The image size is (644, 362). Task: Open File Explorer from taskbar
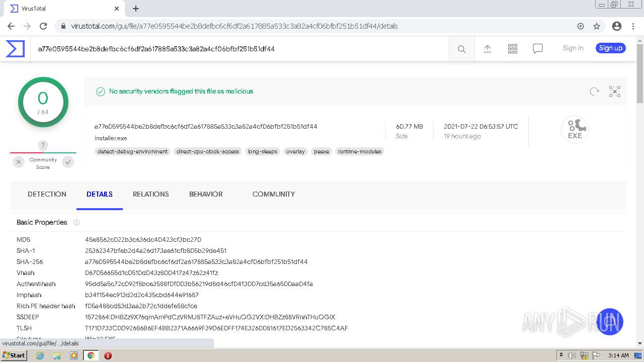(x=57, y=355)
